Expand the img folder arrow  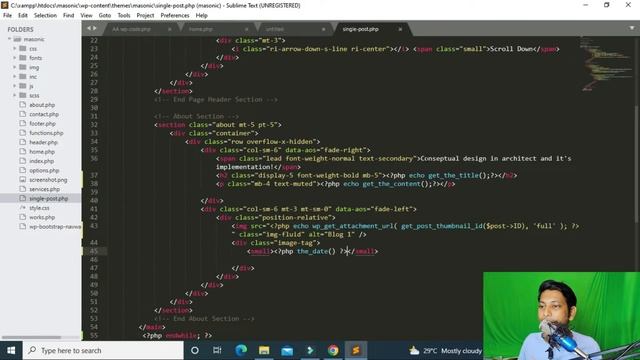(x=15, y=67)
